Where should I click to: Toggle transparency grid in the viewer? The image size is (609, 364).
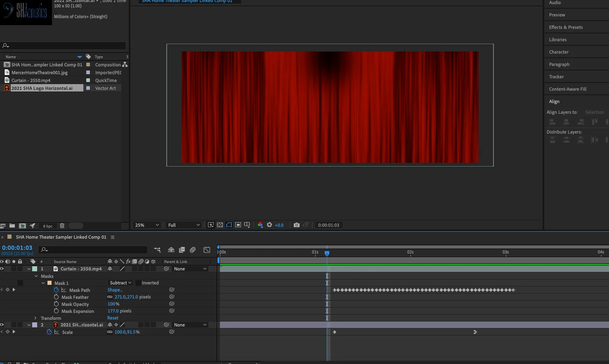(x=220, y=225)
